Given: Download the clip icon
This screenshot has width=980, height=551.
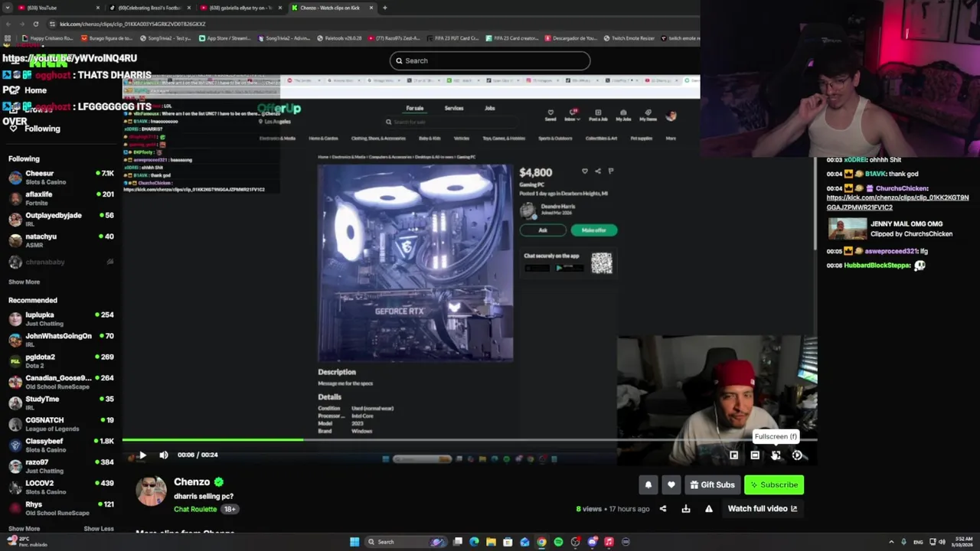Looking at the screenshot, I should (686, 508).
